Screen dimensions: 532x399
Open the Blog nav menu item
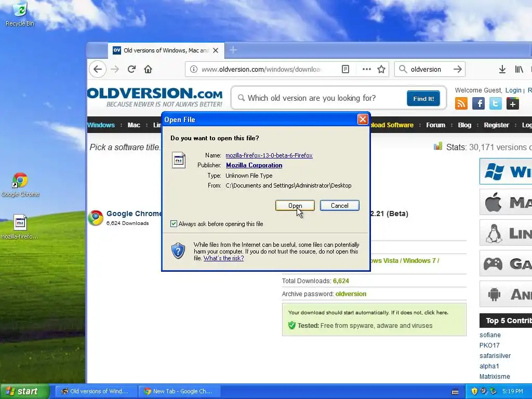click(464, 125)
